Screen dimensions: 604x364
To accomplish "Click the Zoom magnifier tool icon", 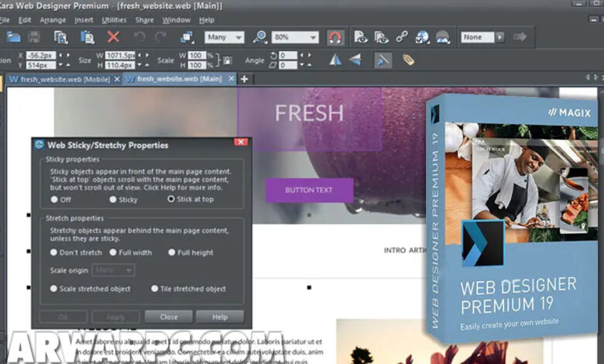I will pos(260,37).
